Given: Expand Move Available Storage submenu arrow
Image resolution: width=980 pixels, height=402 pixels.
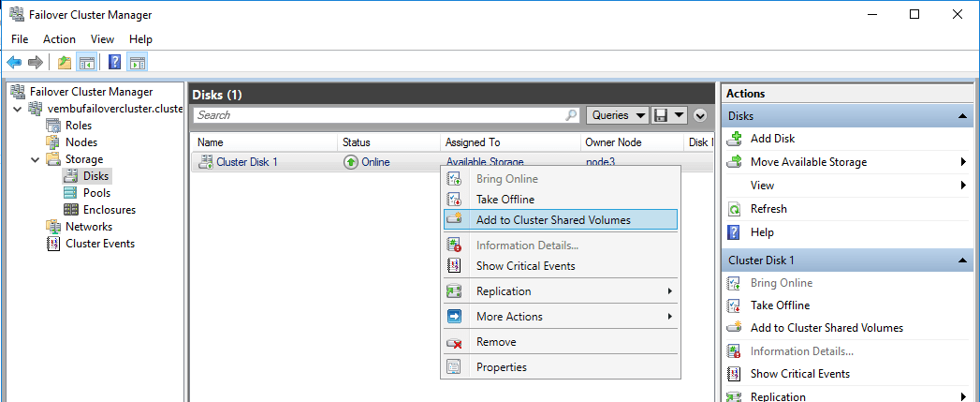Looking at the screenshot, I should click(963, 162).
